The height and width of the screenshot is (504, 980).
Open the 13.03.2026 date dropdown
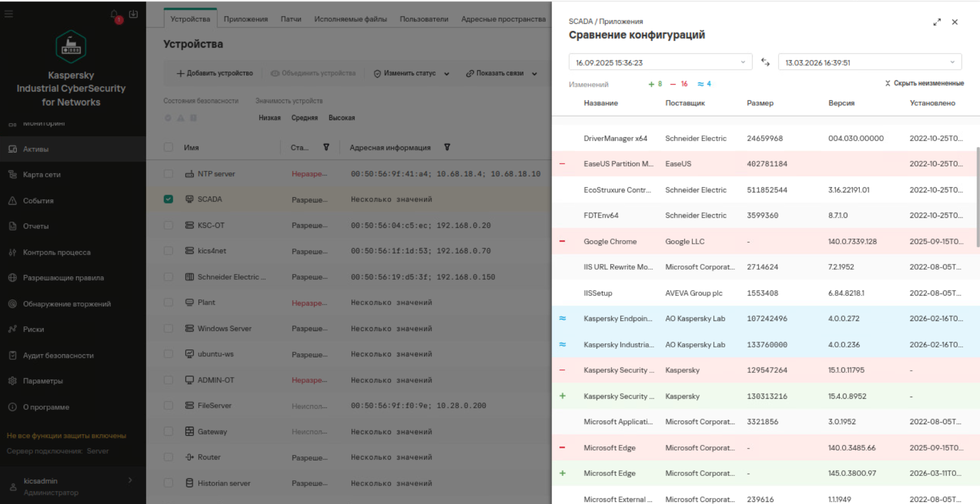click(x=869, y=62)
